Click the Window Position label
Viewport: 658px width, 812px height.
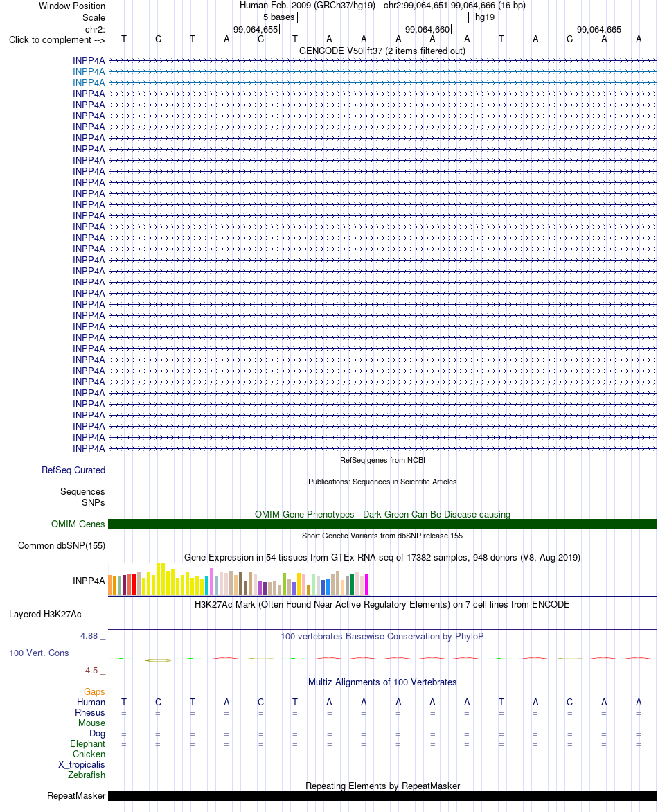click(x=72, y=6)
